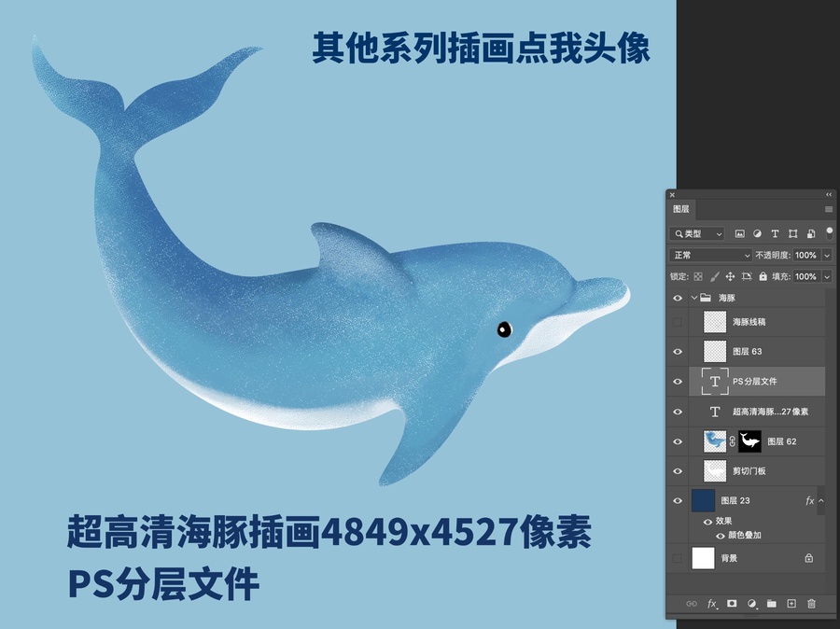Show the 背景 layer visibility box

click(x=678, y=558)
